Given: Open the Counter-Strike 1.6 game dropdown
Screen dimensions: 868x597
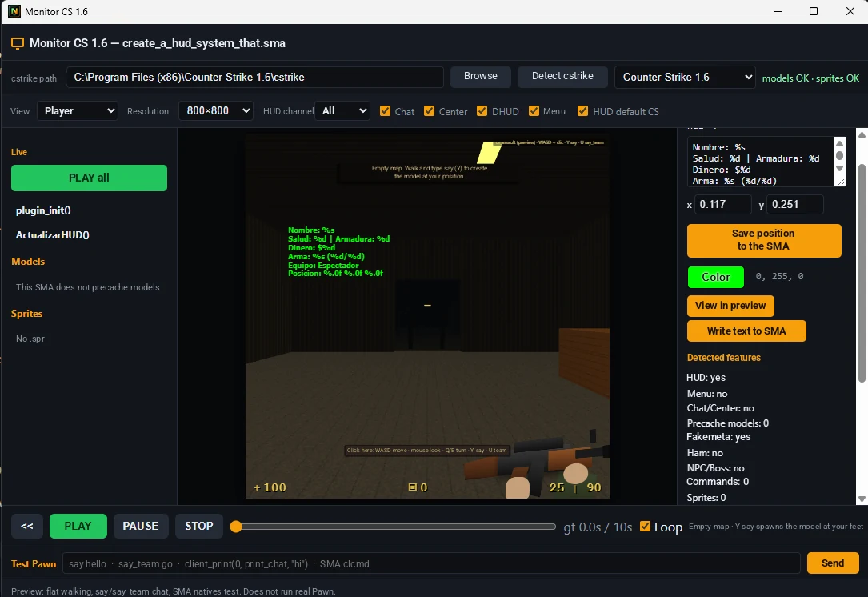Looking at the screenshot, I should 685,77.
